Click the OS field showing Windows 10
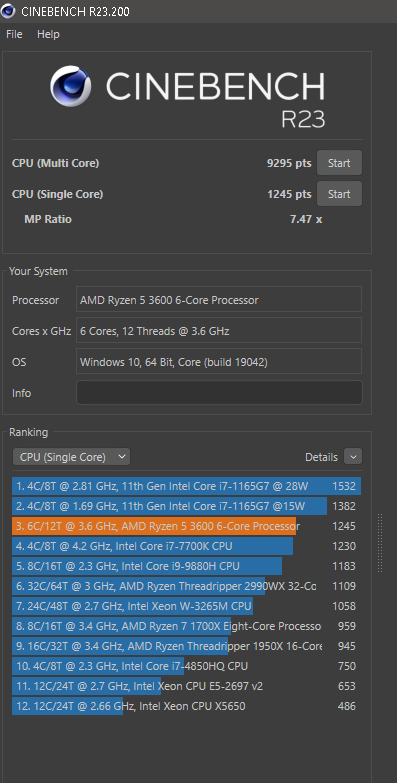This screenshot has height=783, width=397. click(219, 362)
